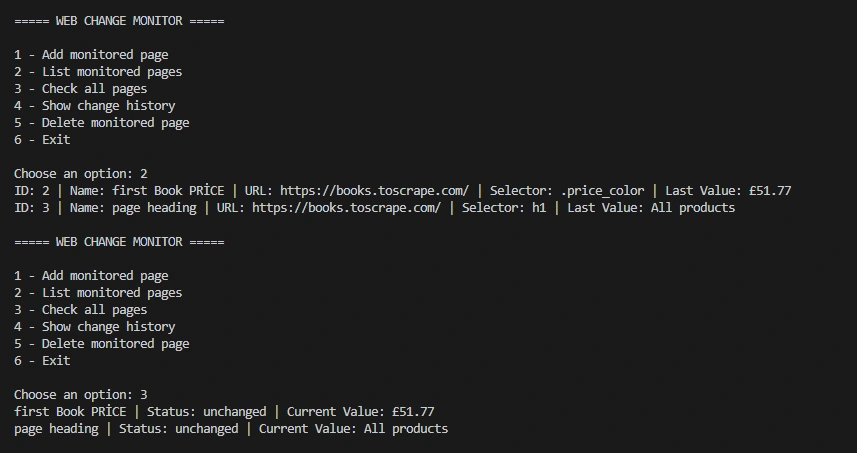Click the 'Last Value: All products' text
Screen dimensions: 857x453
651,208
